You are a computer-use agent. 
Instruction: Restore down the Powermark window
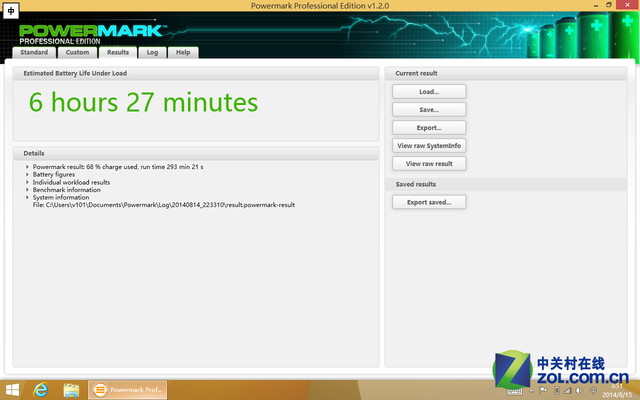pos(609,5)
